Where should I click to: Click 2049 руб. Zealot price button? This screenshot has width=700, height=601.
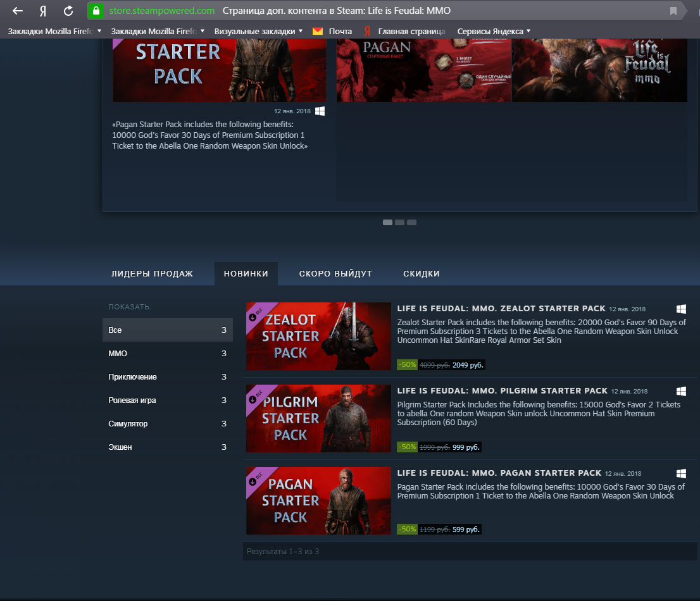tap(468, 365)
